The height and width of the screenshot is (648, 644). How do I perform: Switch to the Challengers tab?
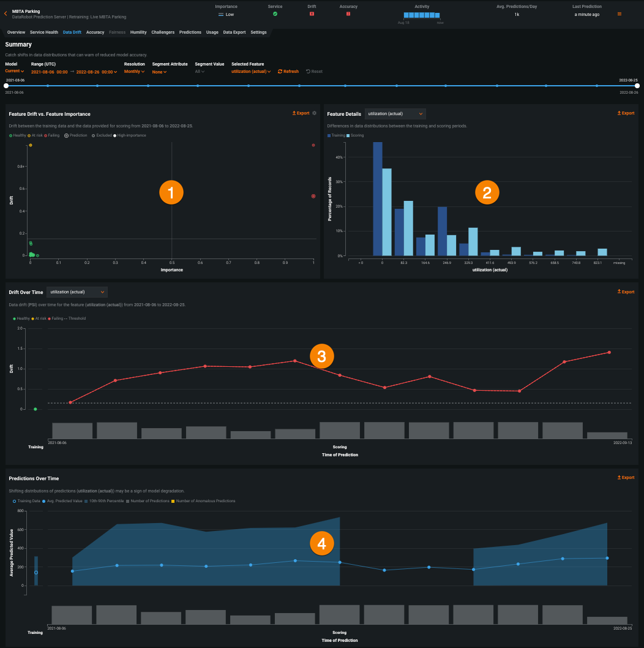[x=163, y=32]
